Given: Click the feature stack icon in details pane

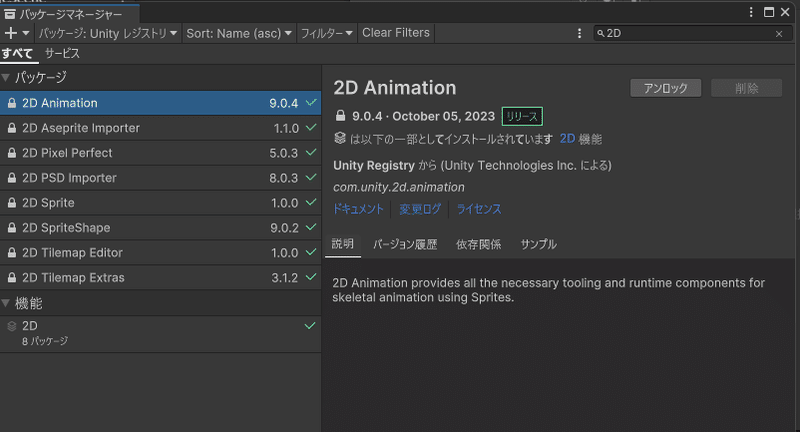Looking at the screenshot, I should pyautogui.click(x=340, y=138).
